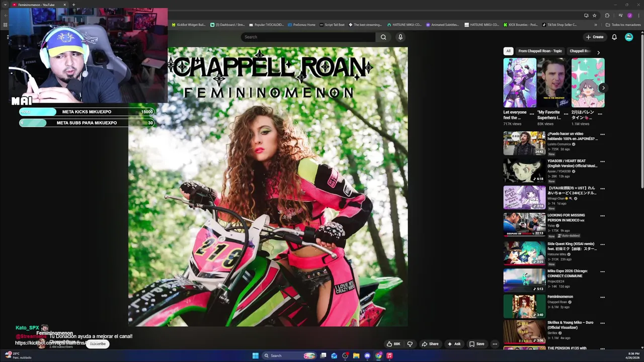Open the Chrome profile avatar

pos(629,15)
